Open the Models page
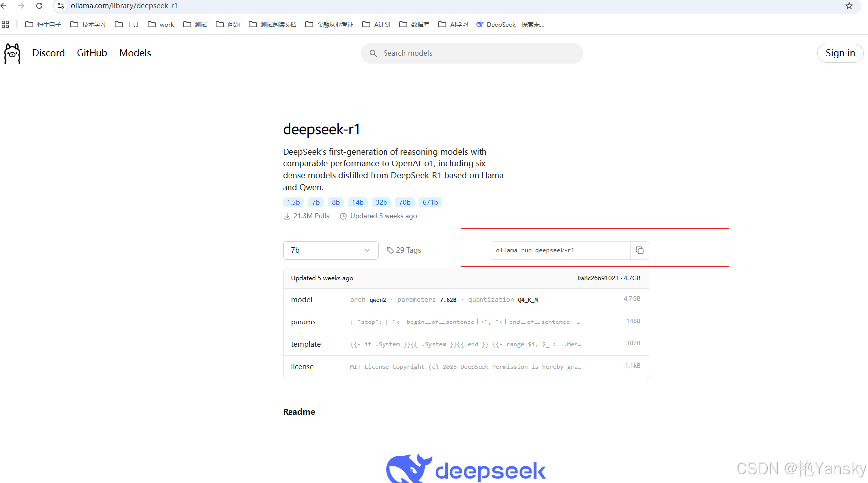 coord(135,53)
